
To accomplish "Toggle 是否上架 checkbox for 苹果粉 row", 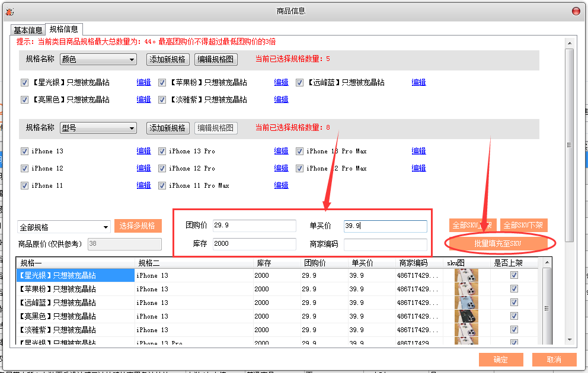I will coord(514,289).
